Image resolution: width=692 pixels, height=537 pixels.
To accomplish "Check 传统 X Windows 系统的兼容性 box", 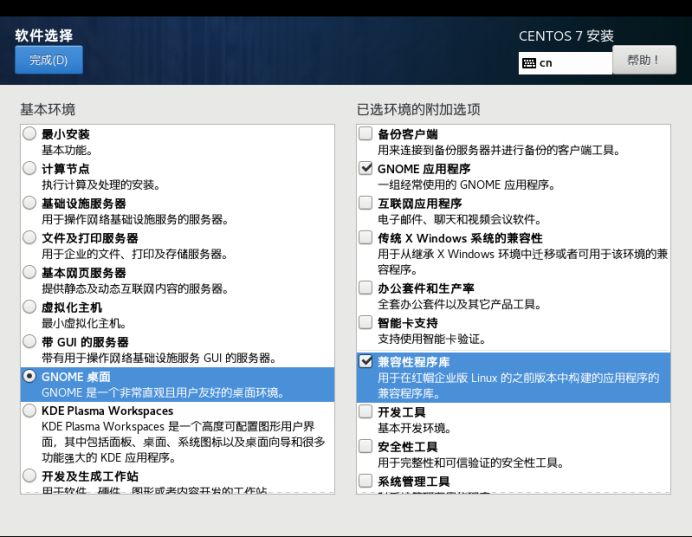I will tap(366, 238).
